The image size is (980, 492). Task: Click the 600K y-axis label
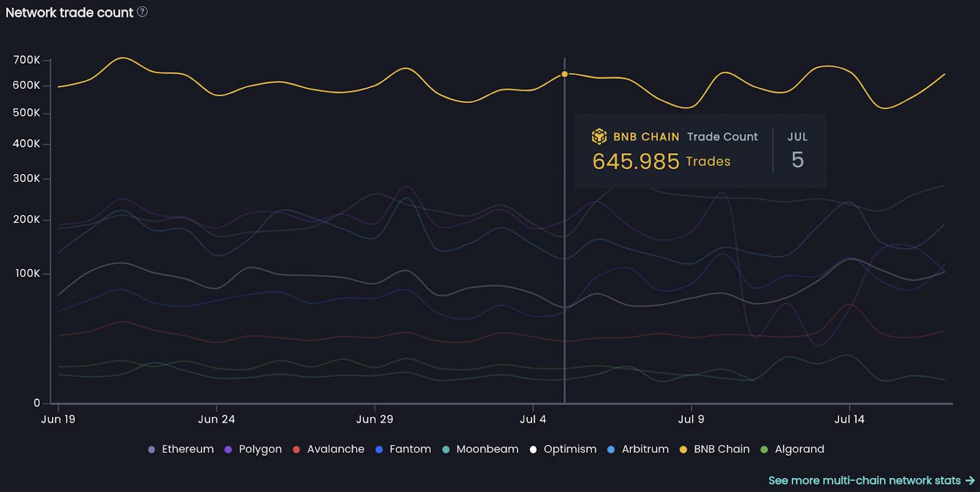(x=27, y=85)
